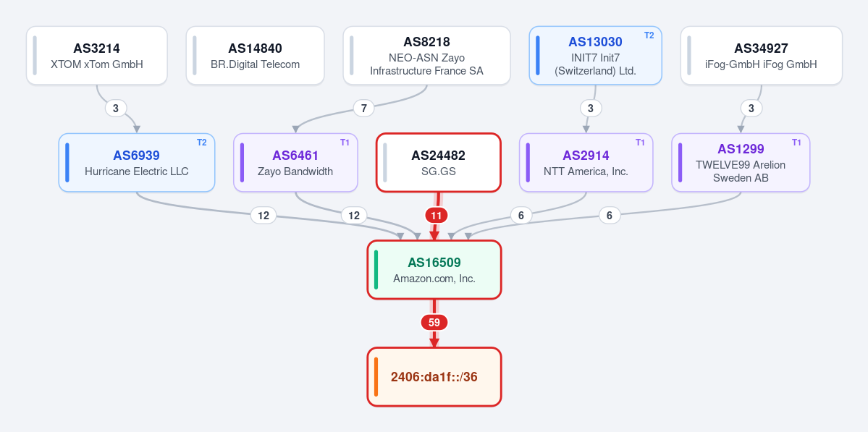Select the AS6939 Hurricane Electric node
This screenshot has width=868, height=432.
(x=137, y=163)
